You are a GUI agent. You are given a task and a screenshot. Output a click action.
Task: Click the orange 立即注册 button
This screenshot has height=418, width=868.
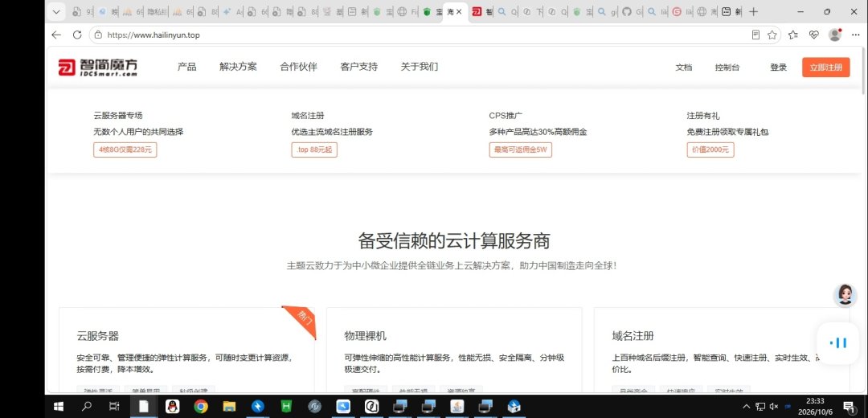coord(825,68)
